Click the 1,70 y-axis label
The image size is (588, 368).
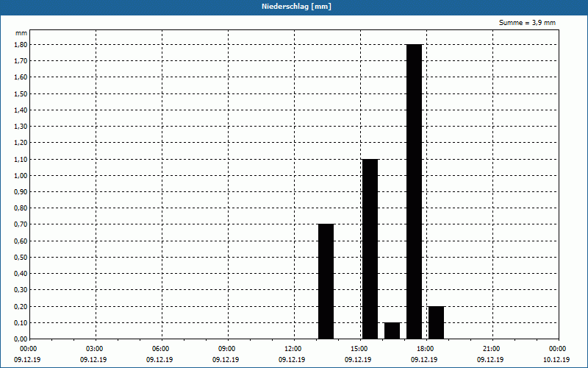[21, 61]
